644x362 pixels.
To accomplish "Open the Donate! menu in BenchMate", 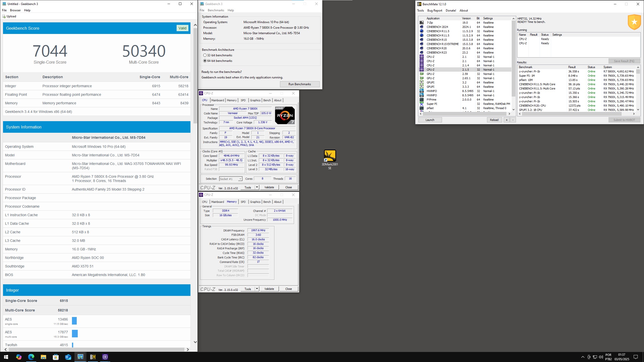I will pos(451,11).
